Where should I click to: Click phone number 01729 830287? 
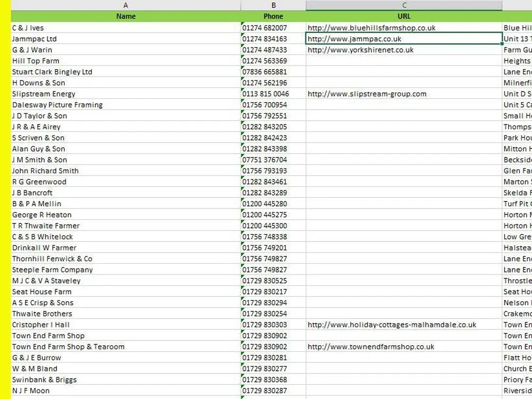[x=273, y=390]
